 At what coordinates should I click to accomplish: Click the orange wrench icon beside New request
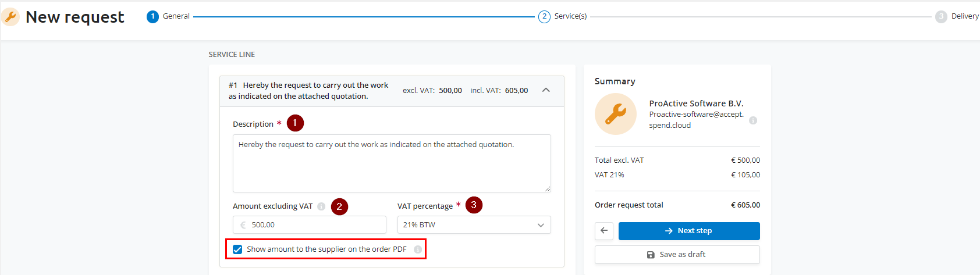point(10,17)
